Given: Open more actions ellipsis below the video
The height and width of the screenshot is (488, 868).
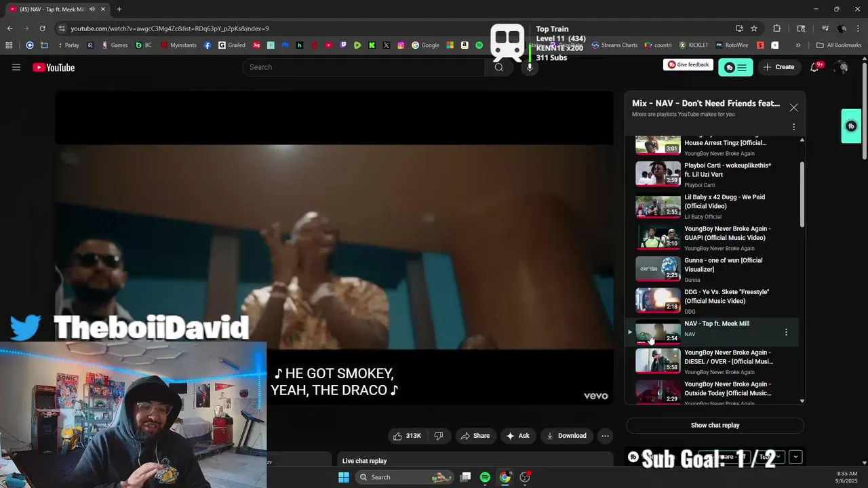Looking at the screenshot, I should [606, 436].
